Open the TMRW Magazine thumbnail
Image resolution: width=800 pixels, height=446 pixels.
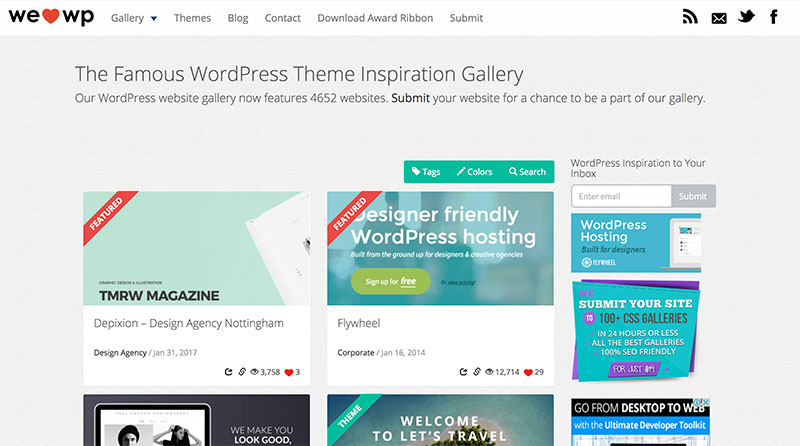(196, 249)
